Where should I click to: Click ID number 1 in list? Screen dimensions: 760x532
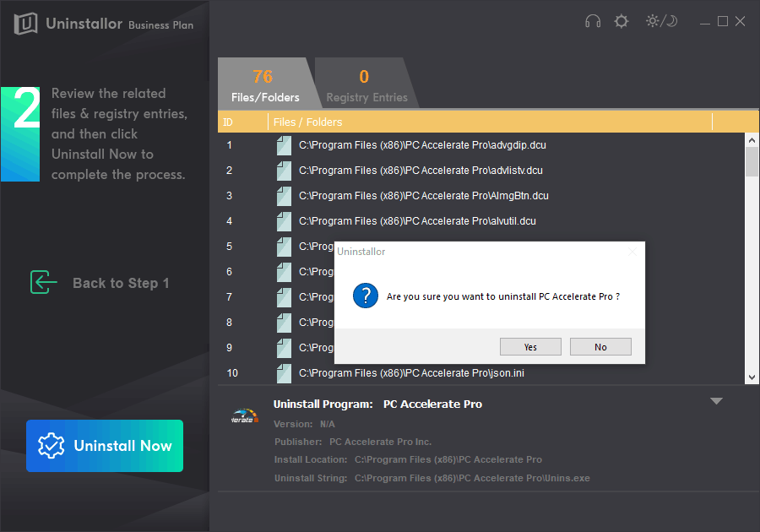point(229,145)
